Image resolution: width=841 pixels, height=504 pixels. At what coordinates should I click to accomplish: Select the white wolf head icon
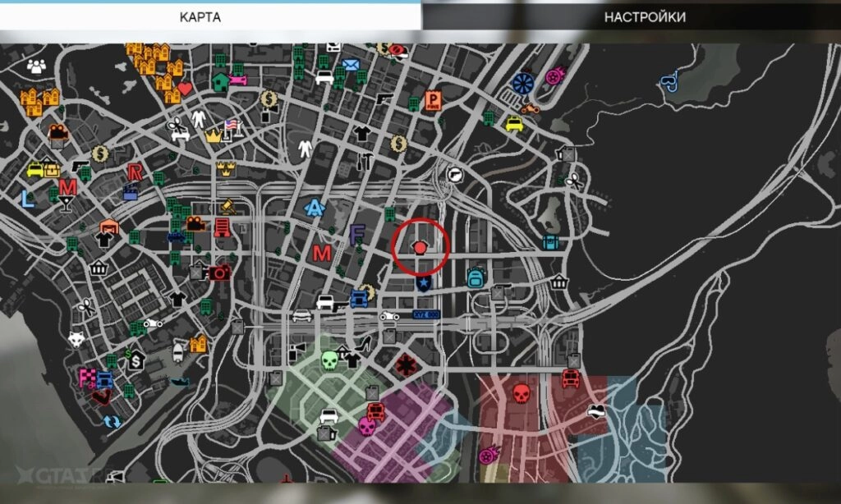coord(76,339)
